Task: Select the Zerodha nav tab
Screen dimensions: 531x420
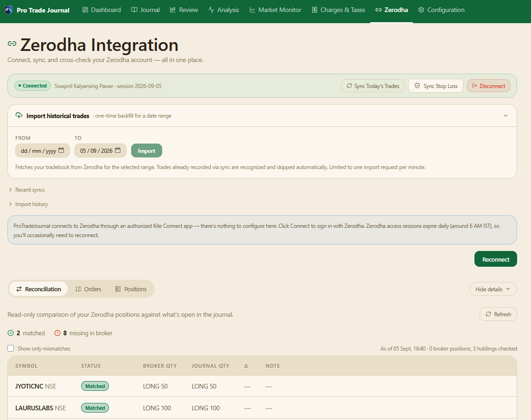Action: [x=392, y=10]
